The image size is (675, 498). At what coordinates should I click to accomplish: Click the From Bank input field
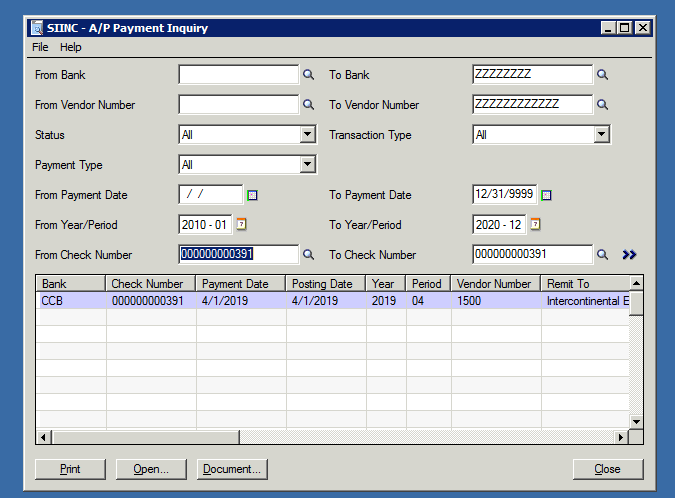pos(238,75)
